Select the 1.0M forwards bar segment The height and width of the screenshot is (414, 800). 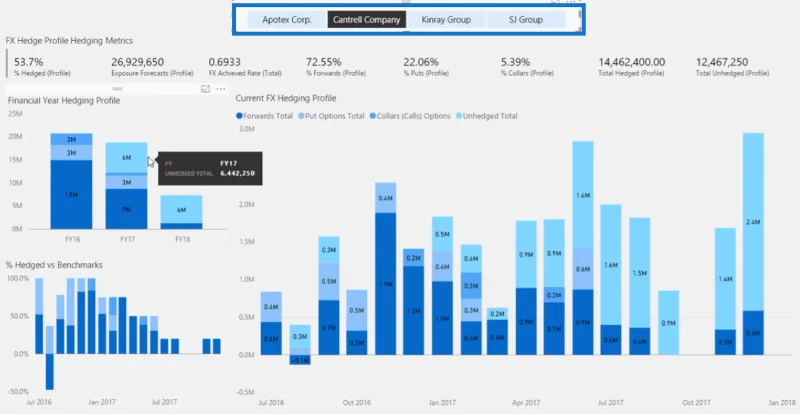(x=442, y=318)
